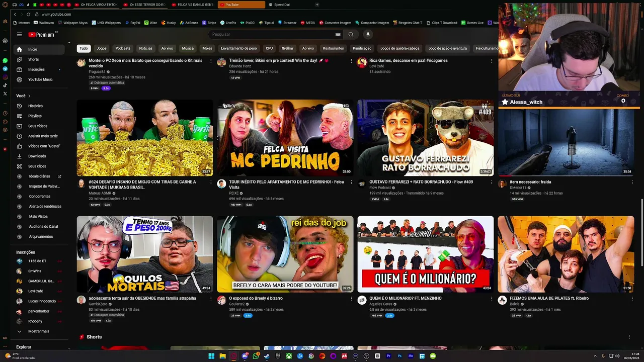
Task: Select the Tudo filter chip
Action: point(84,48)
